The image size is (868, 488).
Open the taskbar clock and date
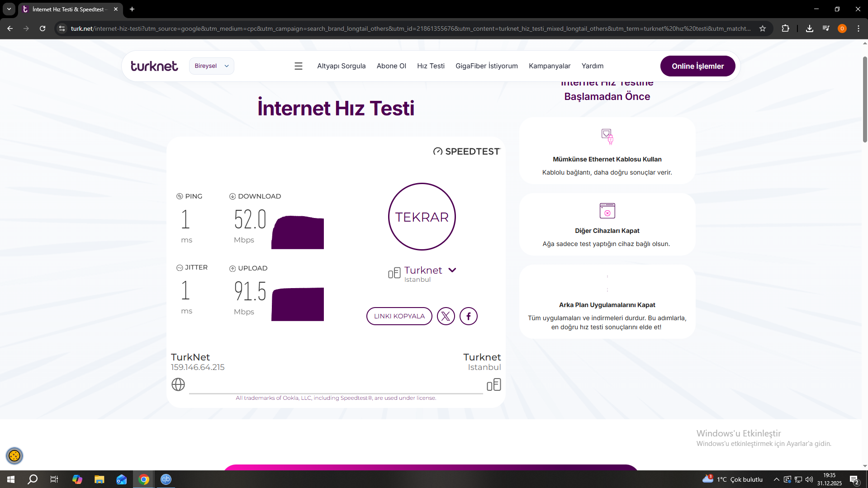(830, 479)
